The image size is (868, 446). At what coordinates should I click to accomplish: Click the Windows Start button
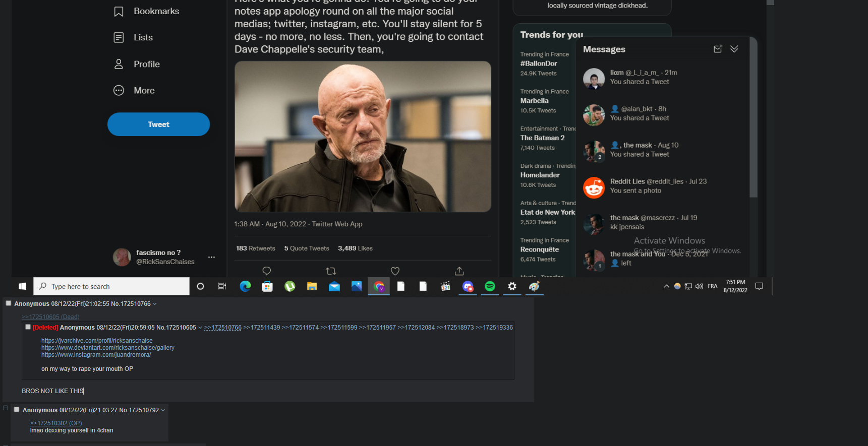22,286
